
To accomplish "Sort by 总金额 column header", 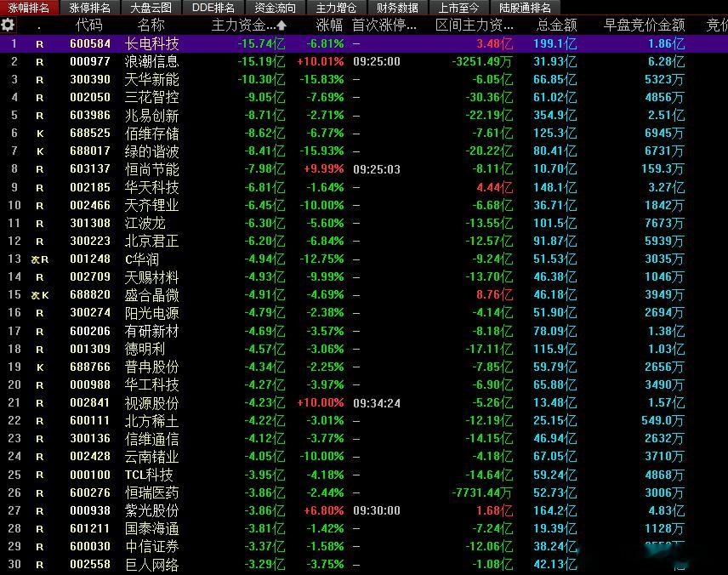I will click(557, 25).
